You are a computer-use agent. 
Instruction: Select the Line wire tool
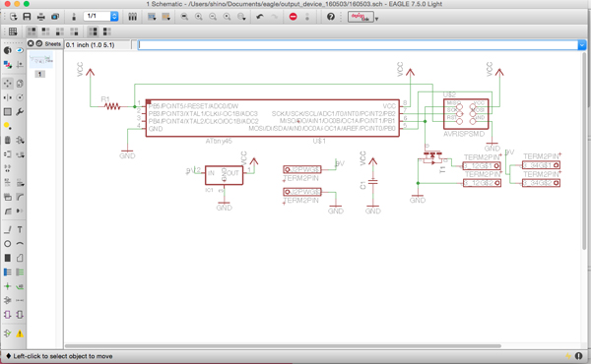(x=8, y=229)
